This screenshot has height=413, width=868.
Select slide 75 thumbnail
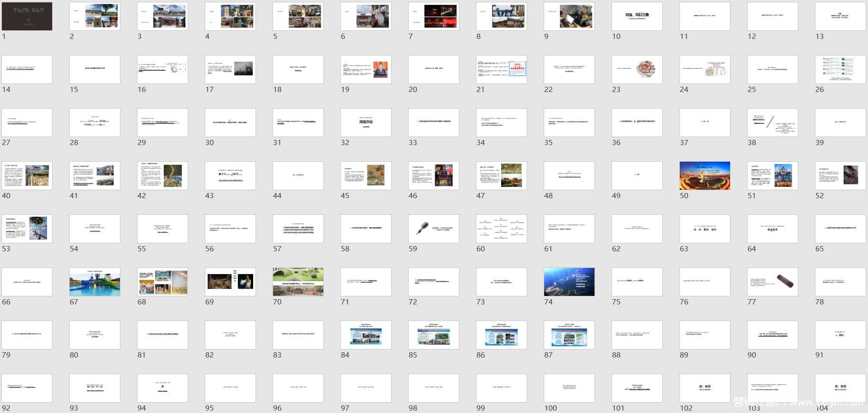[637, 282]
